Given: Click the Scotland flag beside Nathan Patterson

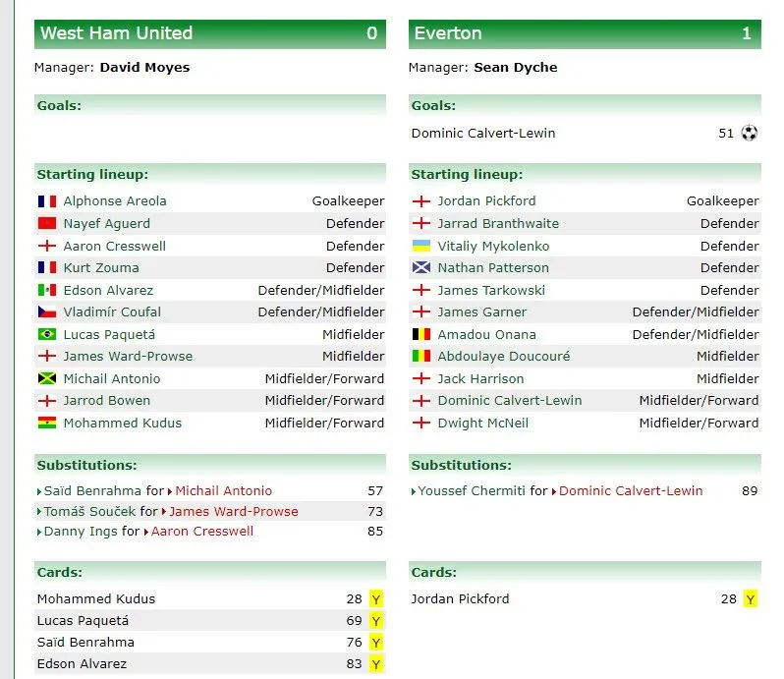Looking at the screenshot, I should pos(421,268).
